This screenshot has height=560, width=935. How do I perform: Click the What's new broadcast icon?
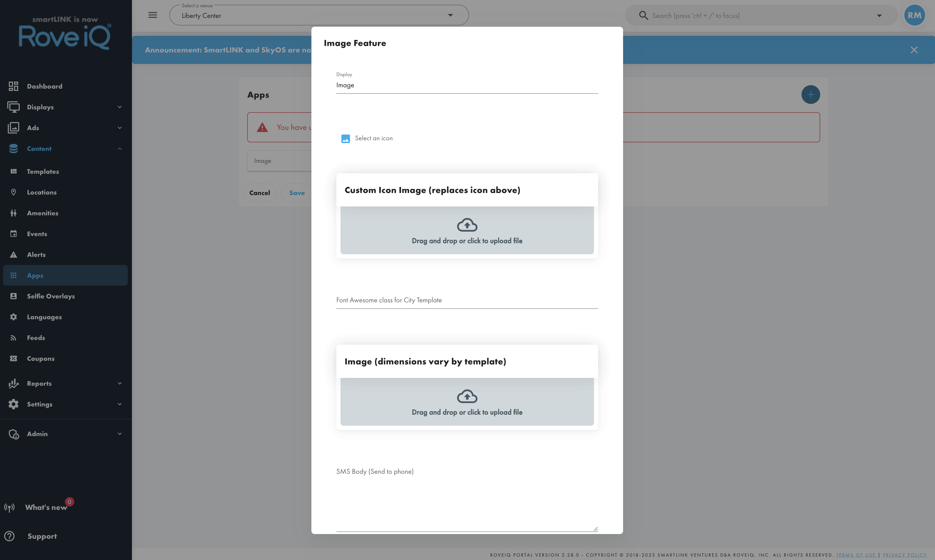(x=9, y=508)
